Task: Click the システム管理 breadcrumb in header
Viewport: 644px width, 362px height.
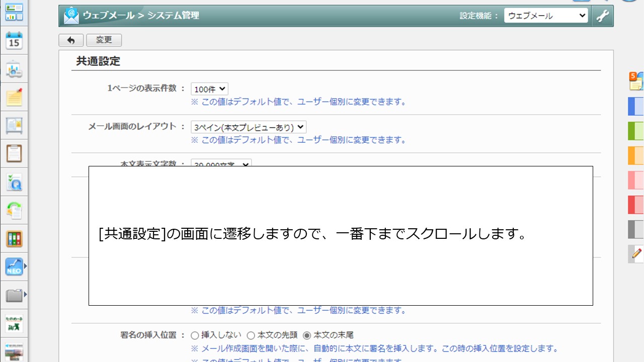Action: click(173, 16)
